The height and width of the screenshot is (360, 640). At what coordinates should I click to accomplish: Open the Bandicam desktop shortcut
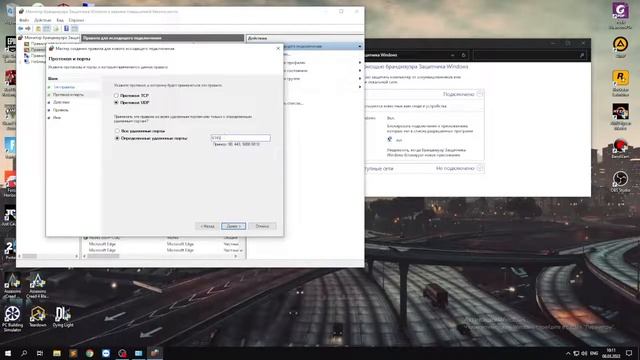[620, 149]
